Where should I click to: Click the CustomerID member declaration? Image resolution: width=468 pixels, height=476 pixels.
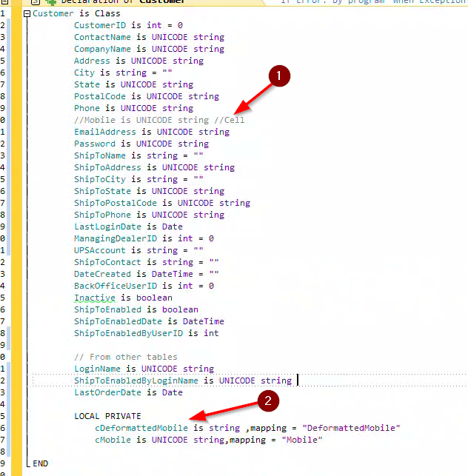coord(128,25)
